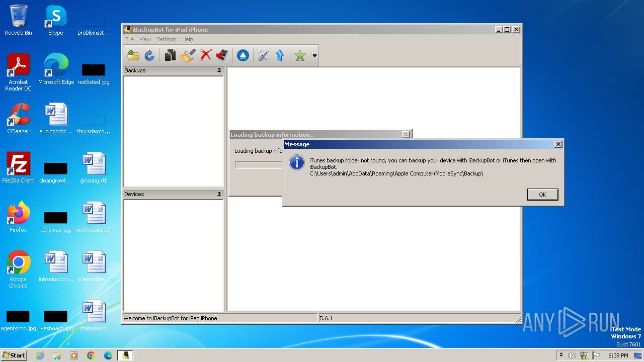The image size is (644, 362).
Task: Select the audiopolitic document on desktop
Action: tap(56, 119)
